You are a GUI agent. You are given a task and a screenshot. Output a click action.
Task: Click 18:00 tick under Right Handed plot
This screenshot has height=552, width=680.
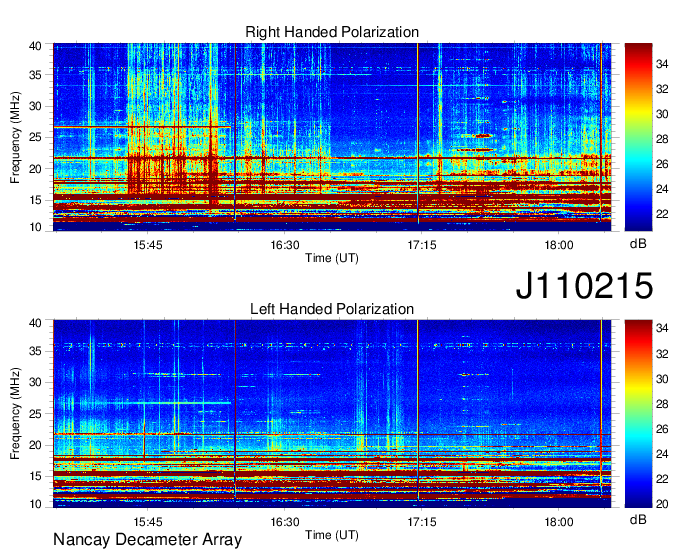[x=559, y=245]
